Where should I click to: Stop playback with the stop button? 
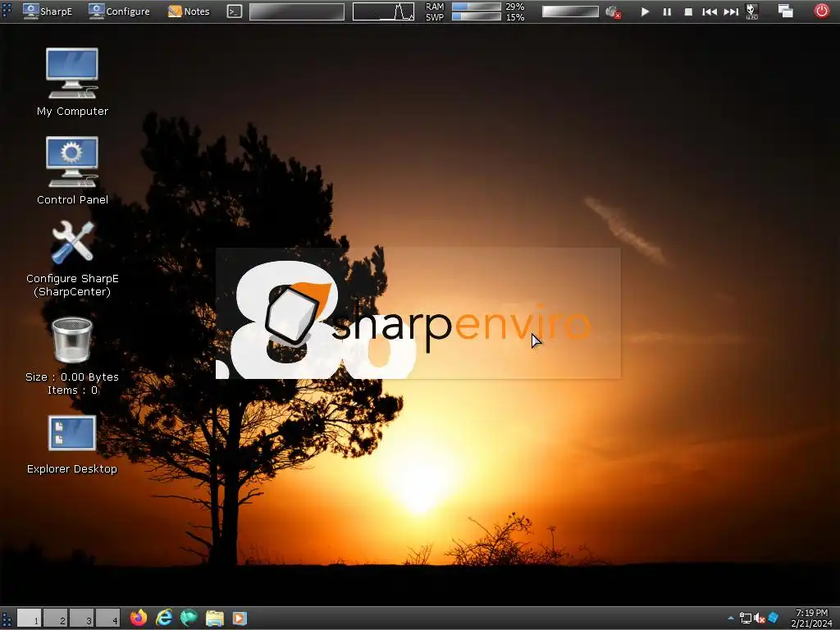point(688,11)
